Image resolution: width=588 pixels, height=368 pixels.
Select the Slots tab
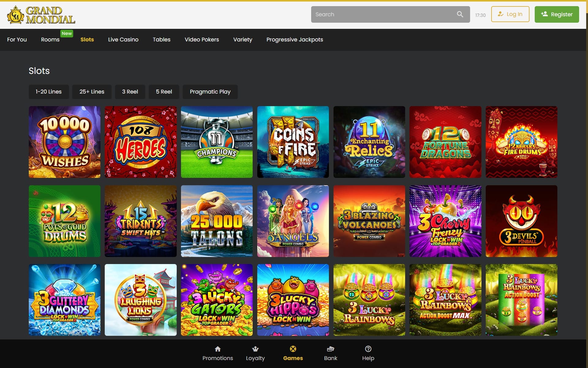tap(87, 40)
